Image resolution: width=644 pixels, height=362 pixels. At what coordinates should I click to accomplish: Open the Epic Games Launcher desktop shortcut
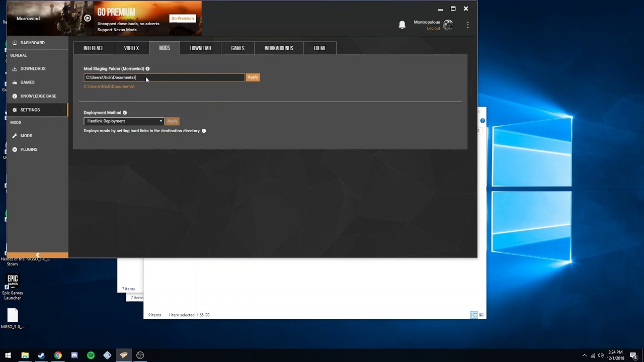[x=13, y=287]
